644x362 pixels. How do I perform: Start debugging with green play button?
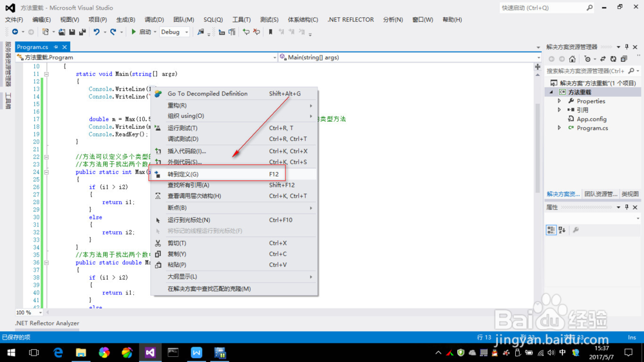click(133, 32)
